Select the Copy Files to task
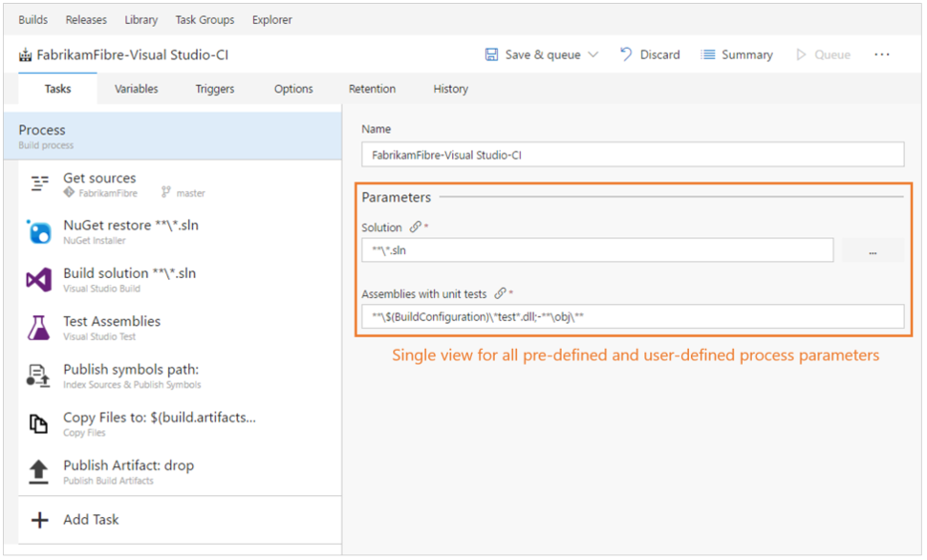Viewport: 927px width, 560px height. point(180,423)
